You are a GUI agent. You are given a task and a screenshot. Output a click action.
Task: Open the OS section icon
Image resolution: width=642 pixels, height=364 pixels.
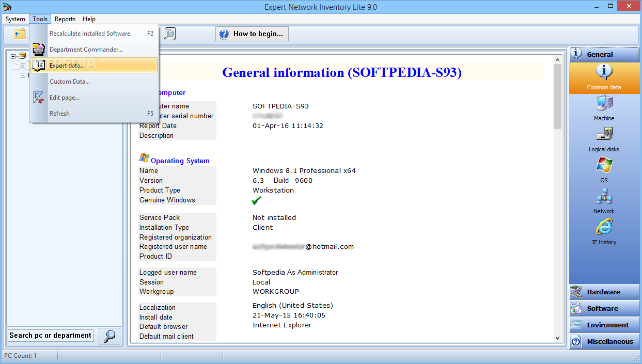coord(604,165)
